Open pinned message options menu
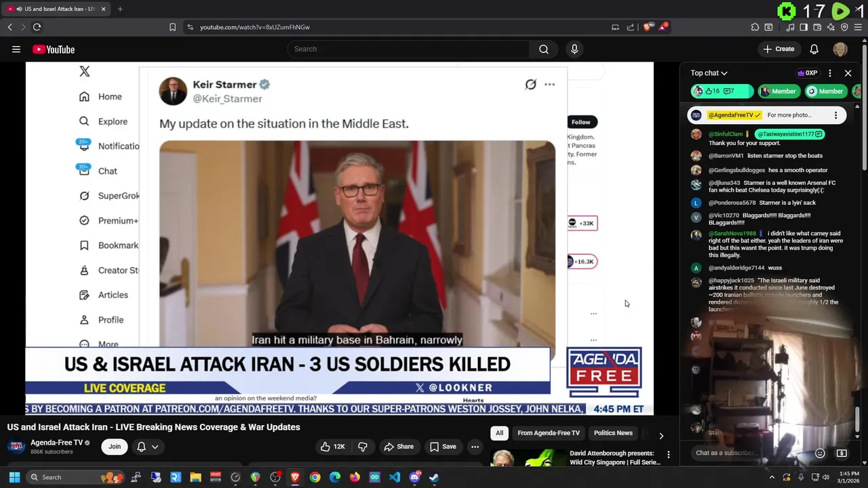868x488 pixels. pos(835,115)
